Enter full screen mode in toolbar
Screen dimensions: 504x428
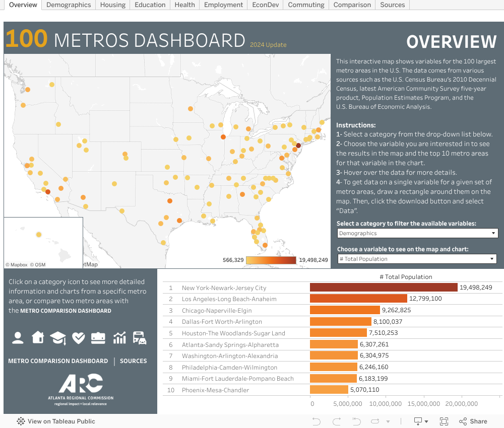(x=444, y=421)
